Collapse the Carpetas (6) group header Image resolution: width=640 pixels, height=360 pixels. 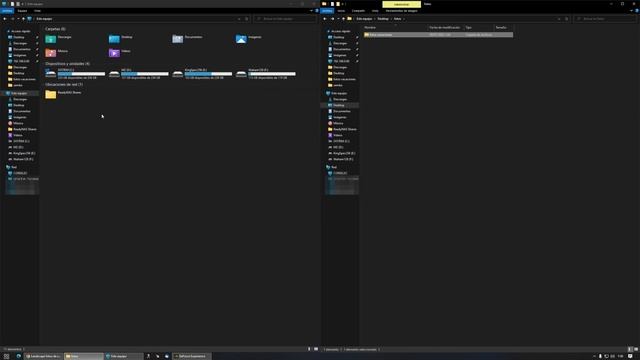coord(55,29)
